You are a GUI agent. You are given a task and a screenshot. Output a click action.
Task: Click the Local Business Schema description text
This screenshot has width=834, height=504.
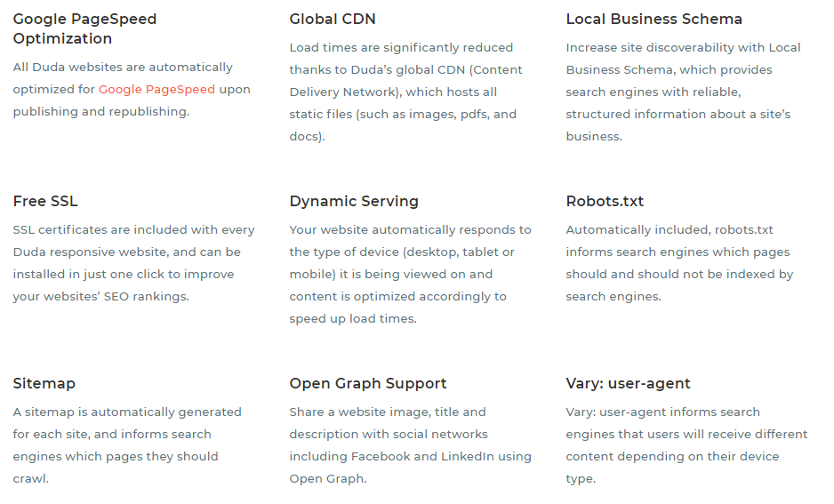click(684, 92)
